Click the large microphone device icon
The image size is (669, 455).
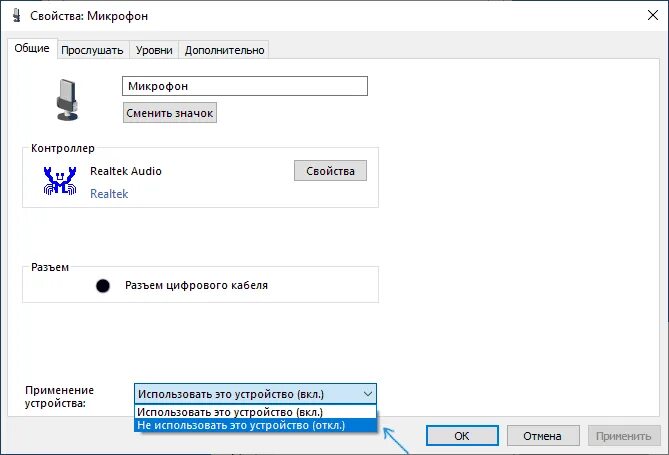coord(67,100)
